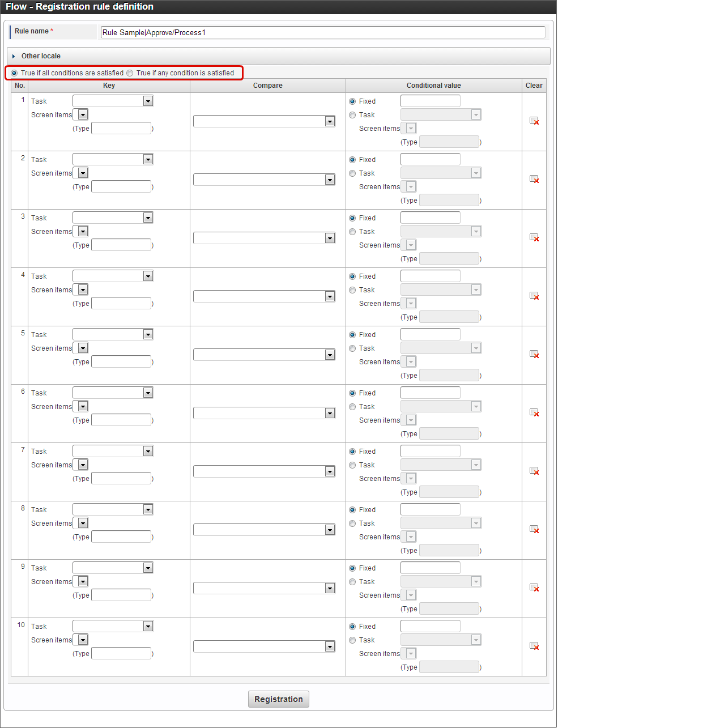
Task: Clear condition row 4
Action: (534, 296)
